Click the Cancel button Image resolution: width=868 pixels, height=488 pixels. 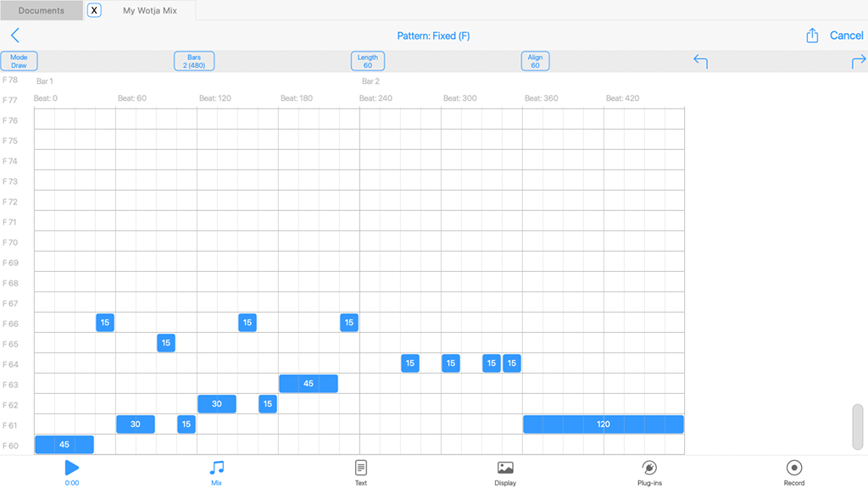coord(846,36)
